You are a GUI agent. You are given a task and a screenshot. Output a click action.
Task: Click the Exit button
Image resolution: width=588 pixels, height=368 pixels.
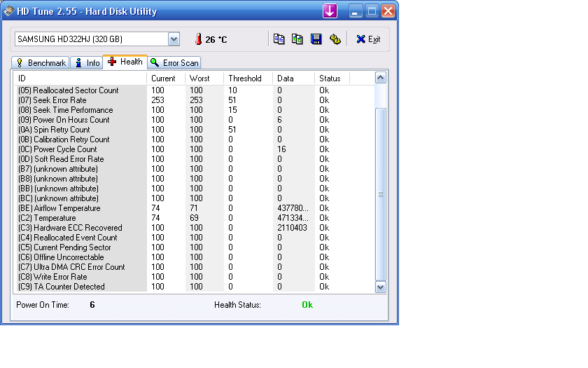[x=368, y=39]
